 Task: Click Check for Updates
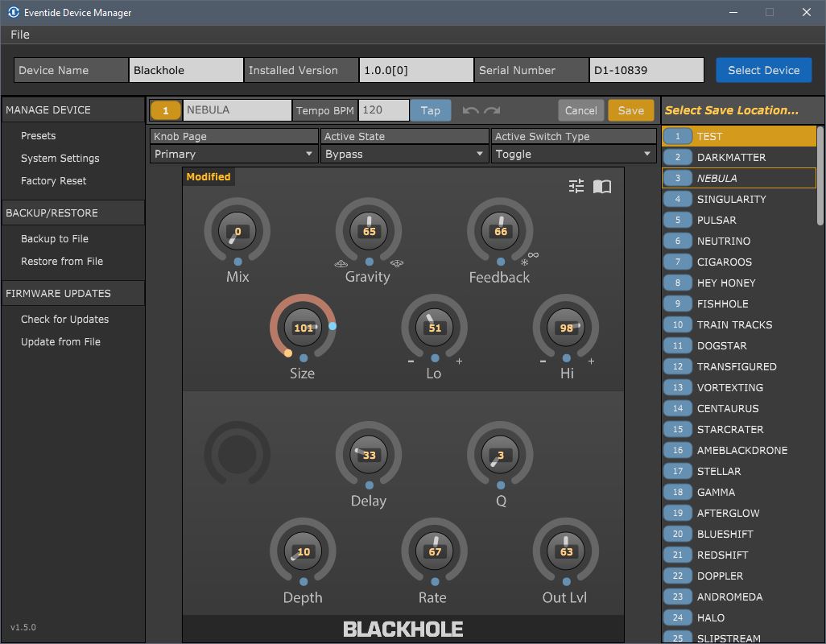(x=64, y=320)
